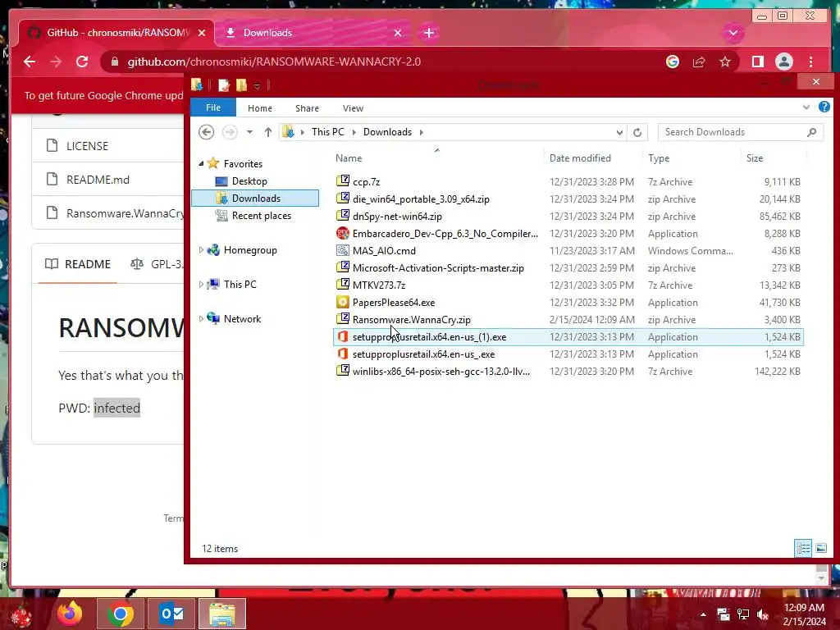The width and height of the screenshot is (840, 630).
Task: Show hidden system tray icons
Action: click(x=703, y=614)
